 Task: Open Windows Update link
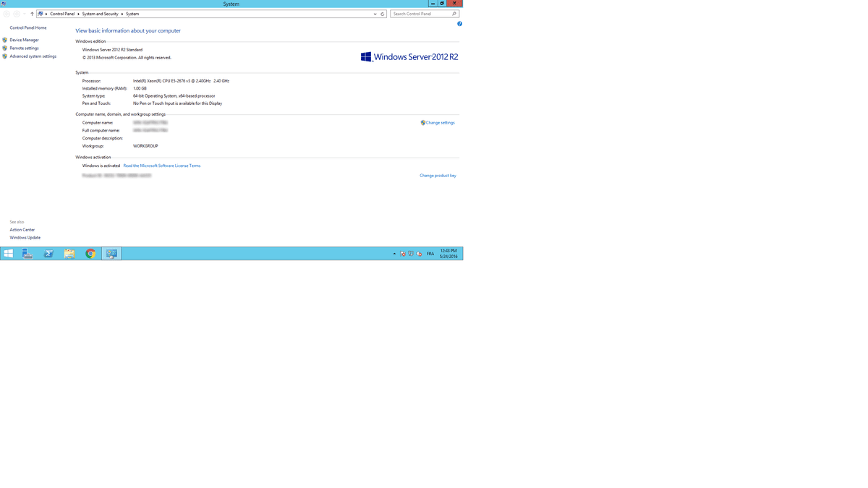[x=25, y=237]
